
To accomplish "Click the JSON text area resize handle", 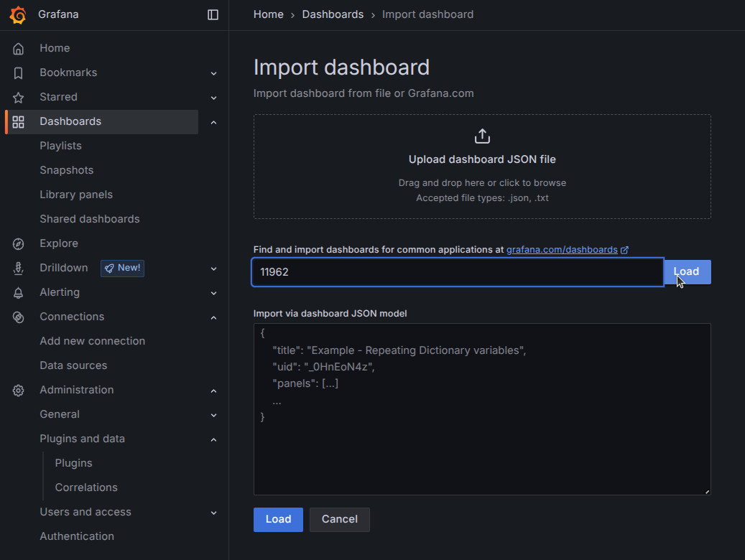I will (707, 492).
